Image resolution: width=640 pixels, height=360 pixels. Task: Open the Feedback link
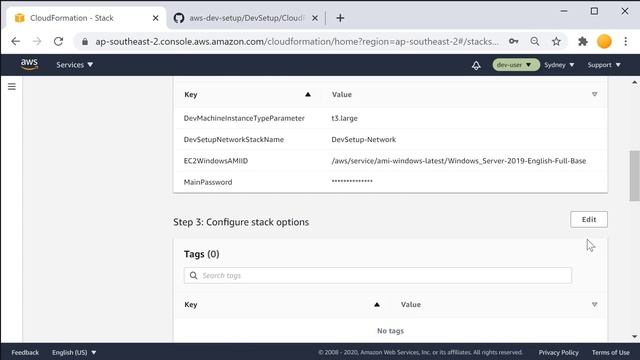pyautogui.click(x=25, y=352)
